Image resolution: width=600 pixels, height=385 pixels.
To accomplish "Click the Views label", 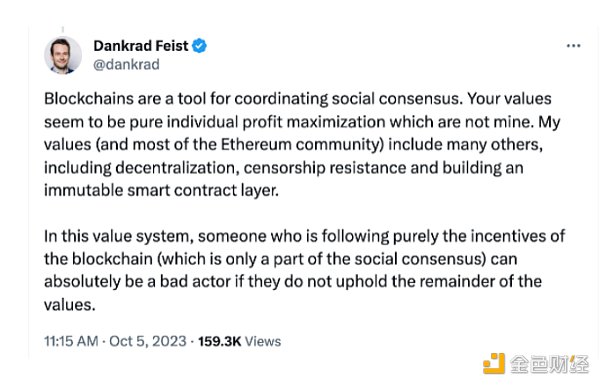I will [263, 341].
